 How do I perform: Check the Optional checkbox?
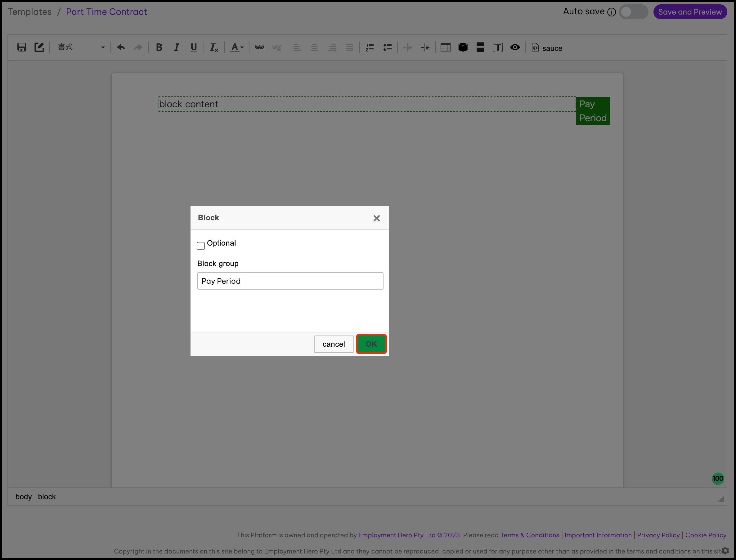point(201,246)
